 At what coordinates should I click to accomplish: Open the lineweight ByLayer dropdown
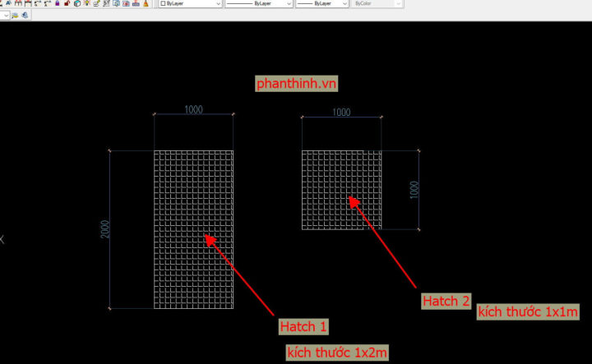321,3
